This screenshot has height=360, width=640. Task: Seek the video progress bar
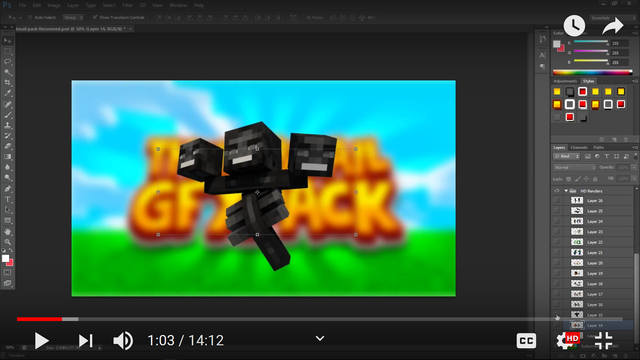(x=320, y=319)
